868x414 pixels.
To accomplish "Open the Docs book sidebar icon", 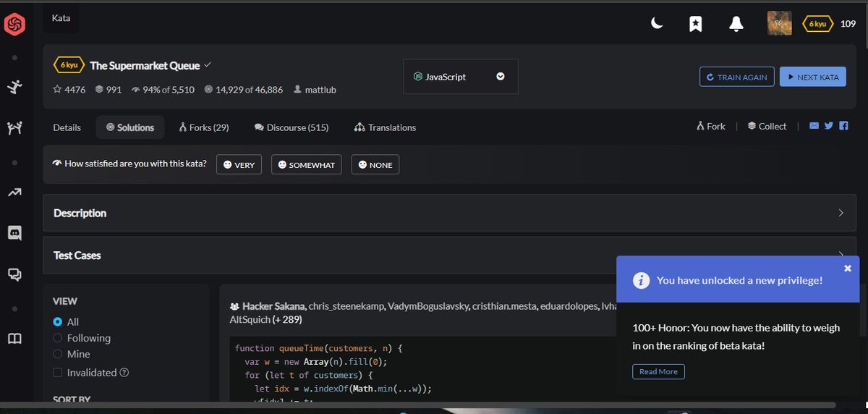I will pyautogui.click(x=14, y=339).
